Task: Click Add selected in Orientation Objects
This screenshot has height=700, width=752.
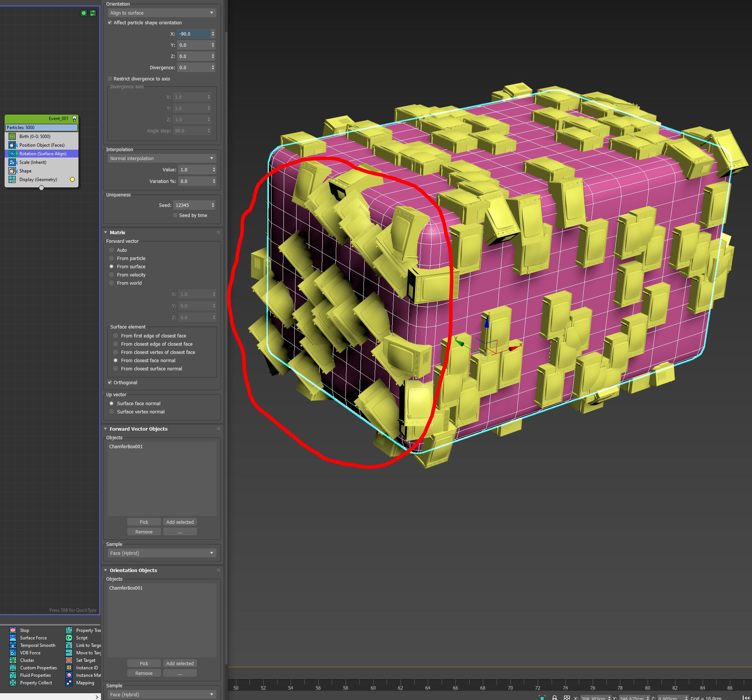Action: tap(179, 664)
